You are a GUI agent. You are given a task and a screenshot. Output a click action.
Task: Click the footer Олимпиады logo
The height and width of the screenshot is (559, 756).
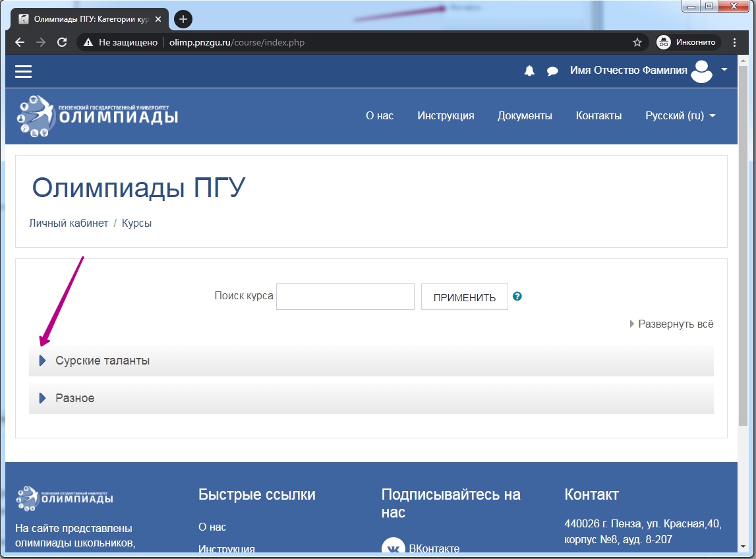pyautogui.click(x=65, y=498)
